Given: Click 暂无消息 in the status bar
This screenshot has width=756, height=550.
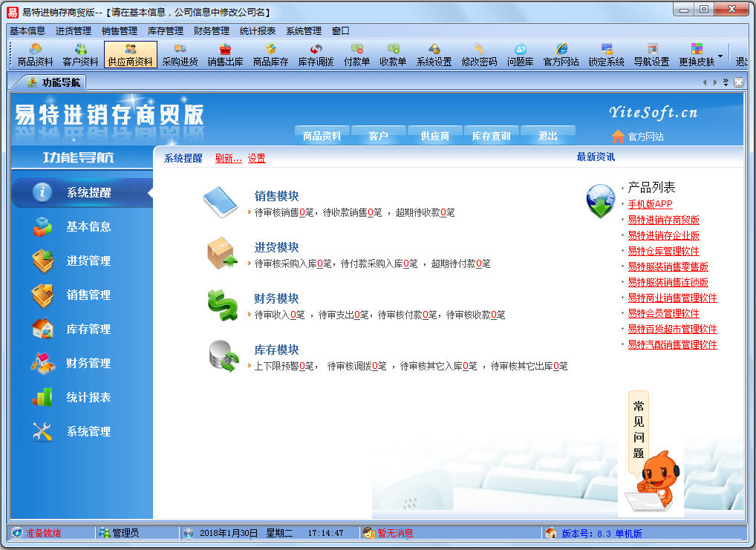Looking at the screenshot, I should coord(395,533).
